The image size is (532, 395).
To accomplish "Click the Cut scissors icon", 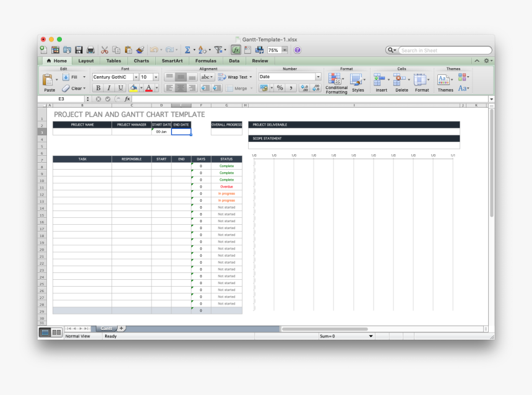I will point(105,50).
